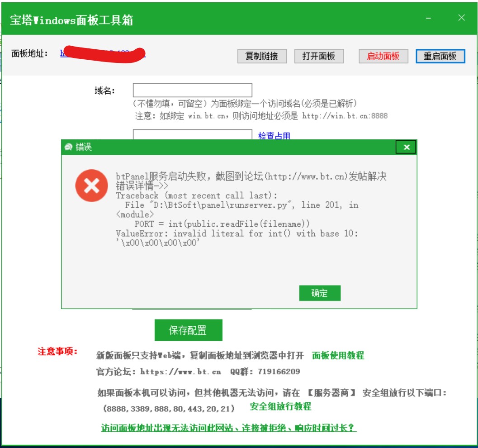
Task: Click the 复制链接 button
Action: (262, 56)
